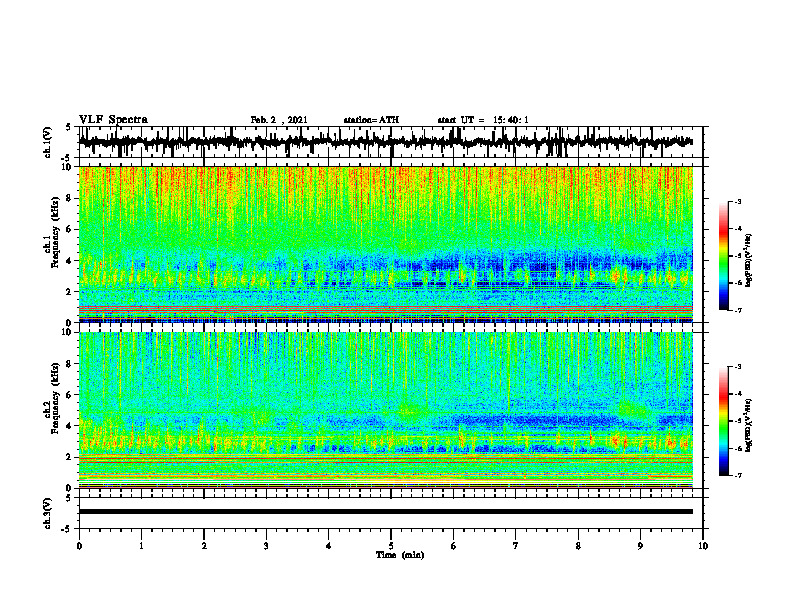The height and width of the screenshot is (612, 792).
Task: Click the "station= ATH" header text
Action: click(x=371, y=120)
